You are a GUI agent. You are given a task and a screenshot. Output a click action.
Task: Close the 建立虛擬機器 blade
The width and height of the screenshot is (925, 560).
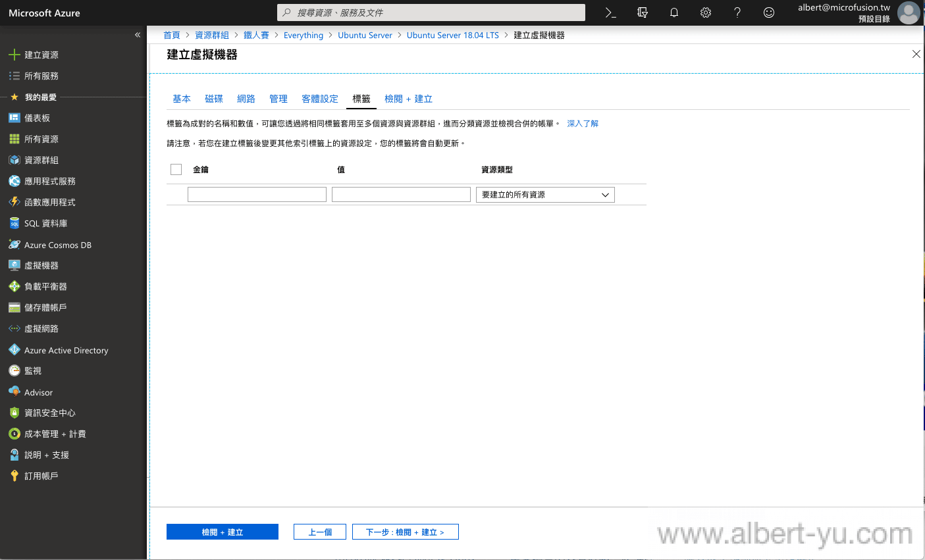[x=916, y=54]
